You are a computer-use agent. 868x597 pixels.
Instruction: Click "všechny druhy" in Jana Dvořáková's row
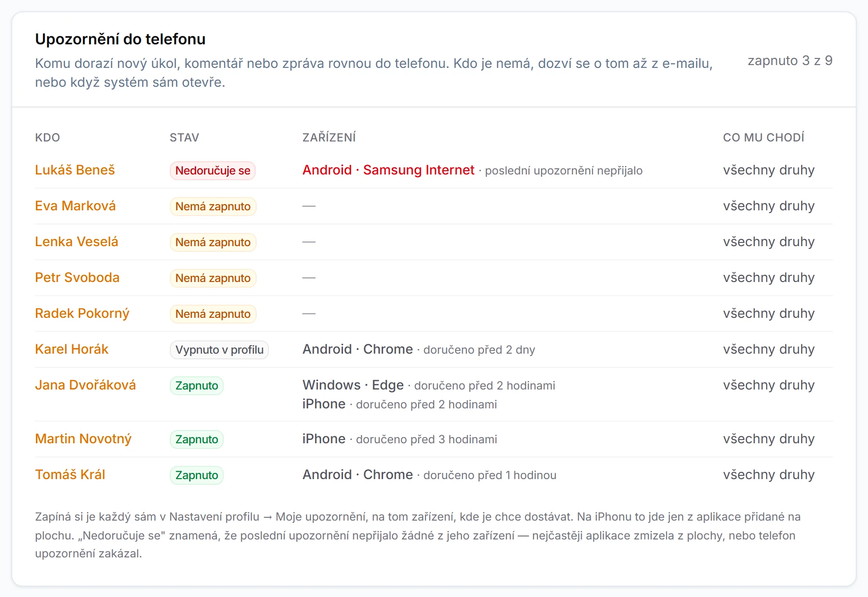coord(769,385)
